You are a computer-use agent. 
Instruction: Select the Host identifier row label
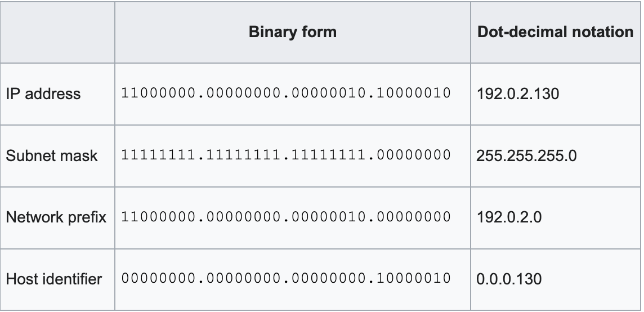pos(54,279)
